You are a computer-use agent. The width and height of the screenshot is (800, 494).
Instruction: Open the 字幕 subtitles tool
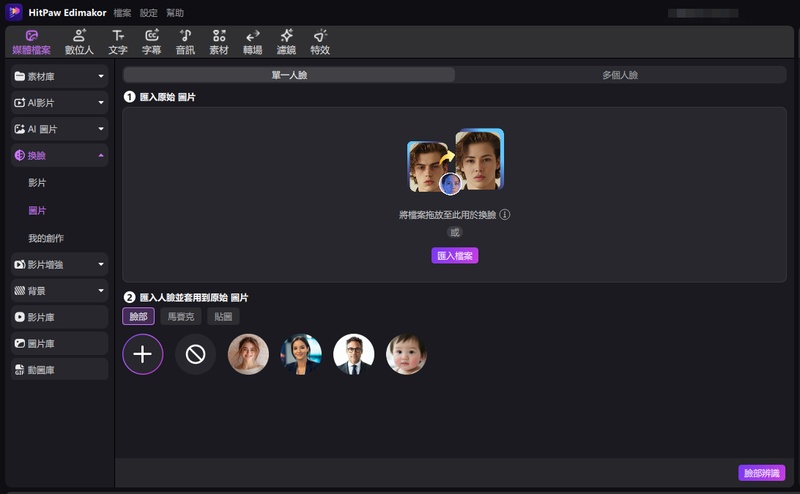point(152,42)
